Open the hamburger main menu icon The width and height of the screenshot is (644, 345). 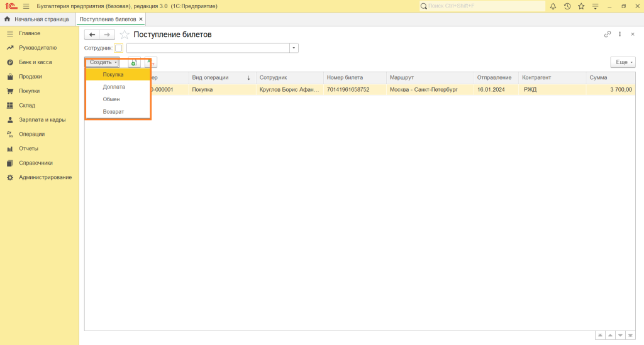(26, 6)
